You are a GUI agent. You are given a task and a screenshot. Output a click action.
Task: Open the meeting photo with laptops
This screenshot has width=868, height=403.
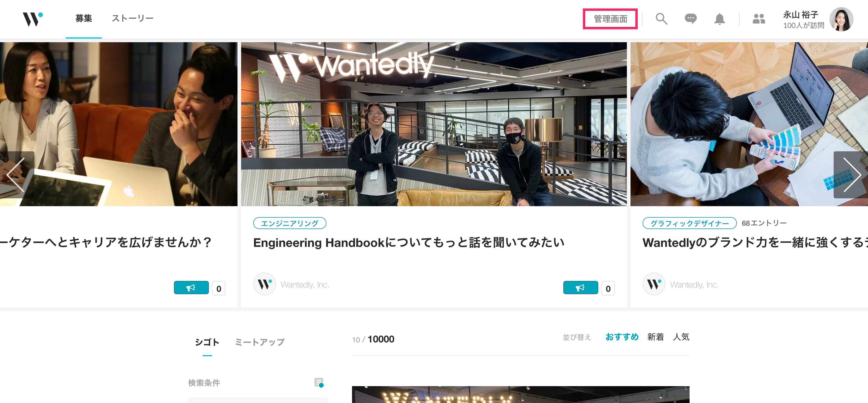pos(119,124)
